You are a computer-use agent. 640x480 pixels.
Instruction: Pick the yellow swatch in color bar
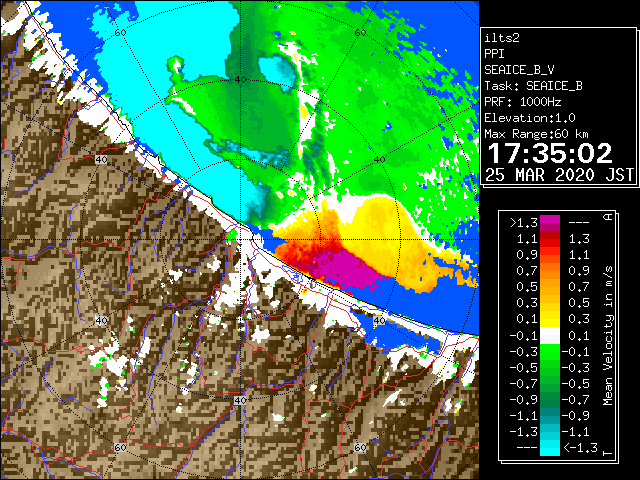[550, 319]
